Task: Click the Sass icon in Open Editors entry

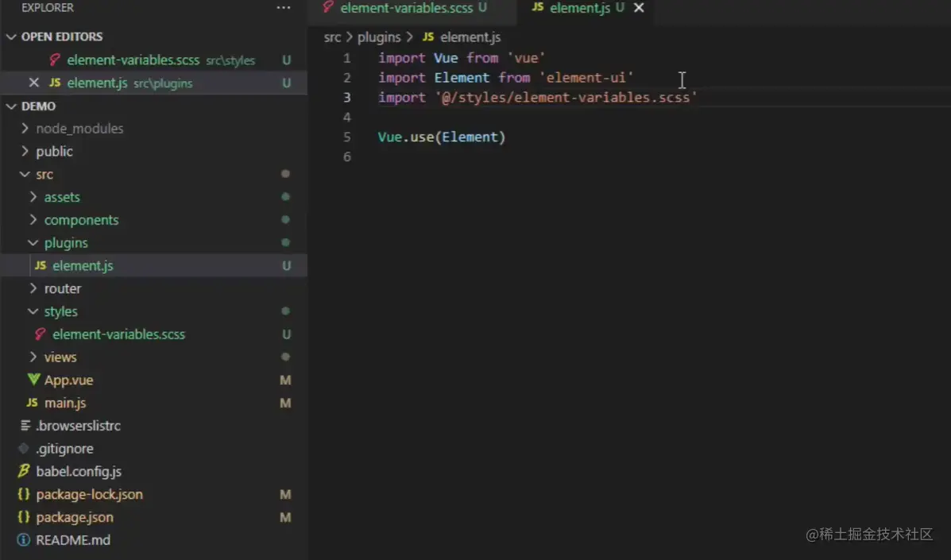Action: [x=55, y=60]
